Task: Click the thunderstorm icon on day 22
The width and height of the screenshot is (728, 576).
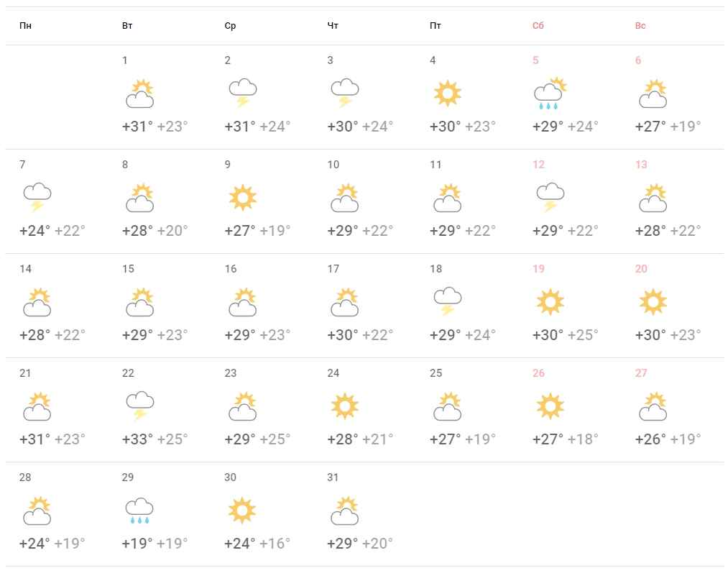Action: (x=139, y=406)
